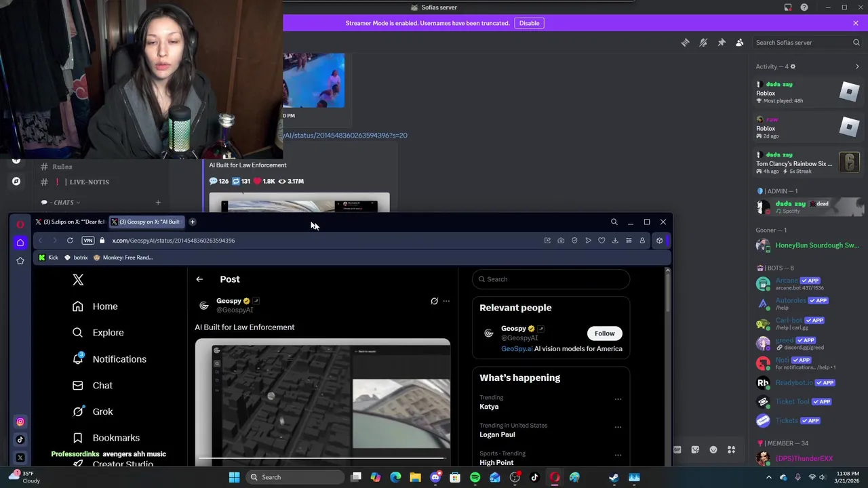Open Discord help question-mark icon

pyautogui.click(x=804, y=7)
